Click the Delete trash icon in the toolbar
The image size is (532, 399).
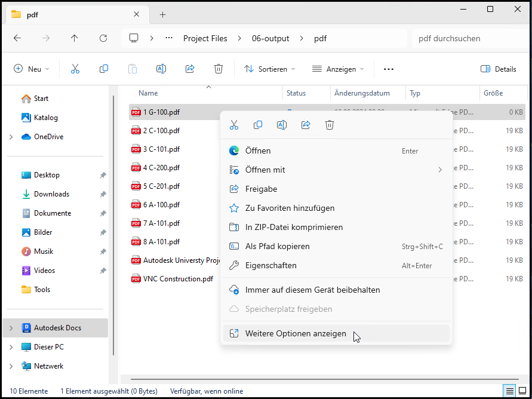pyautogui.click(x=219, y=69)
